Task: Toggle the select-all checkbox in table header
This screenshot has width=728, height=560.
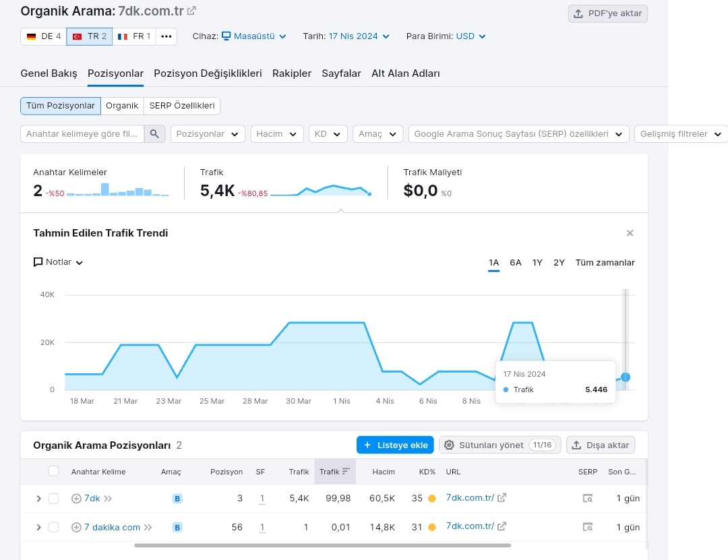Action: point(53,471)
